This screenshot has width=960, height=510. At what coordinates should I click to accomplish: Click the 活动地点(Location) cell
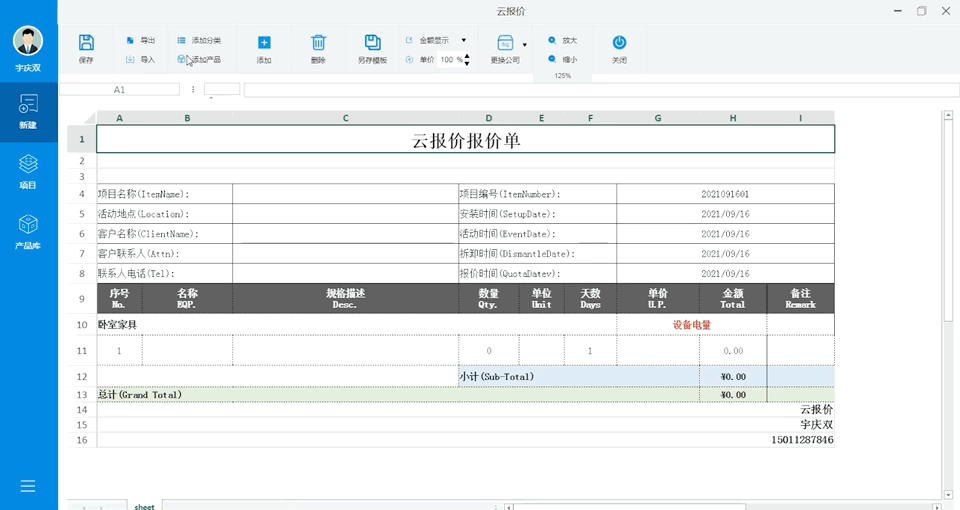point(165,214)
